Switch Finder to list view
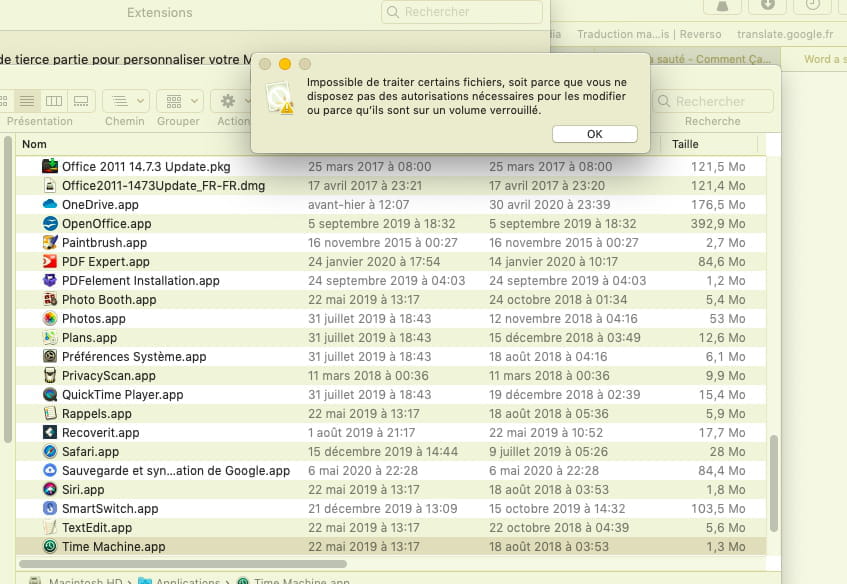Screen dimensions: 847x584 [27, 100]
